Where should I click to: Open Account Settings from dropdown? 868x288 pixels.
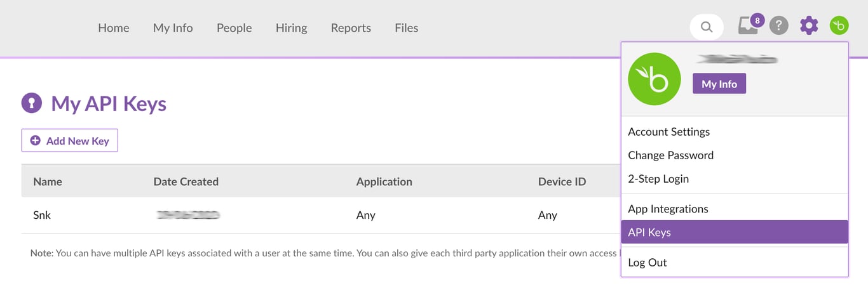668,132
